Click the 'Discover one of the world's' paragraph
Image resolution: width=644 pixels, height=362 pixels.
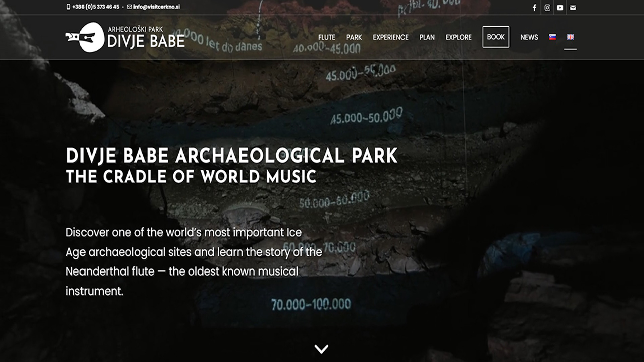click(x=194, y=261)
